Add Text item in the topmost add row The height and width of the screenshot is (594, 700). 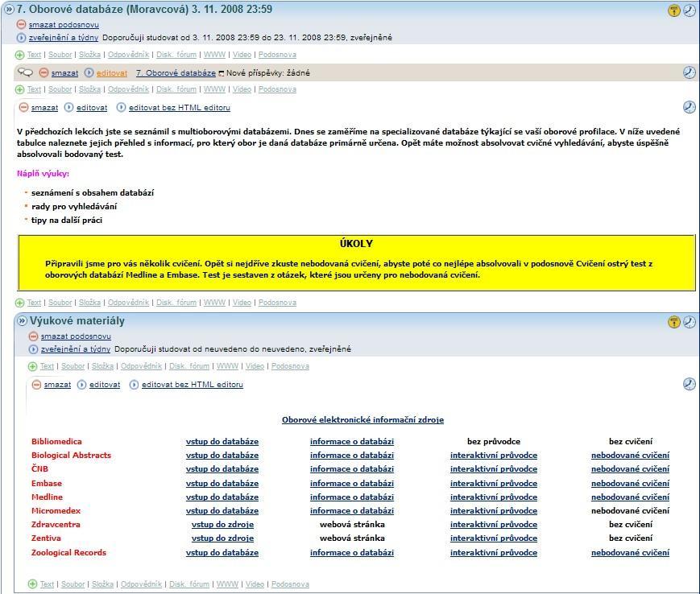click(34, 55)
